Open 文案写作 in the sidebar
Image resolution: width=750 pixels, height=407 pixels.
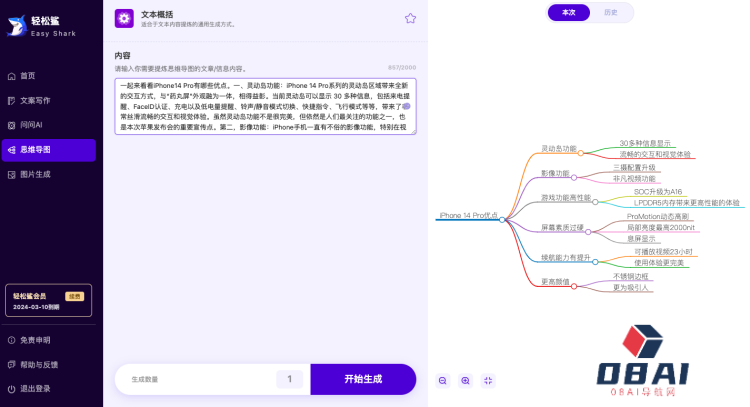pyautogui.click(x=48, y=100)
